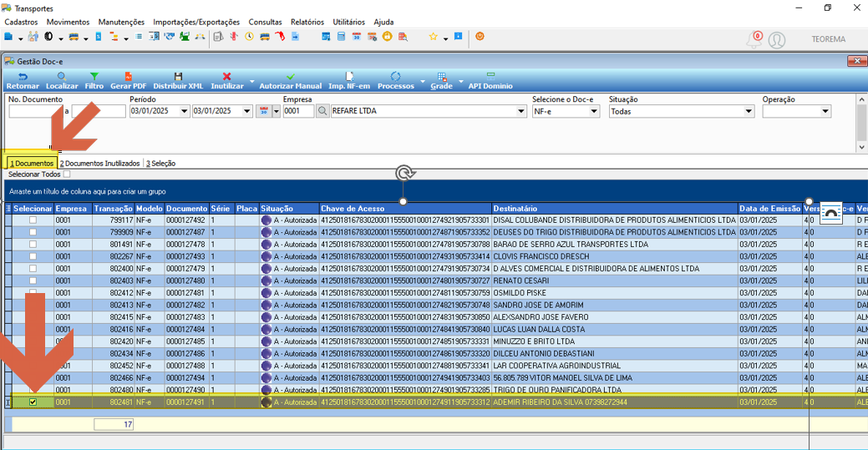Click the document with blue arrow icon
868x450 pixels.
[296, 37]
